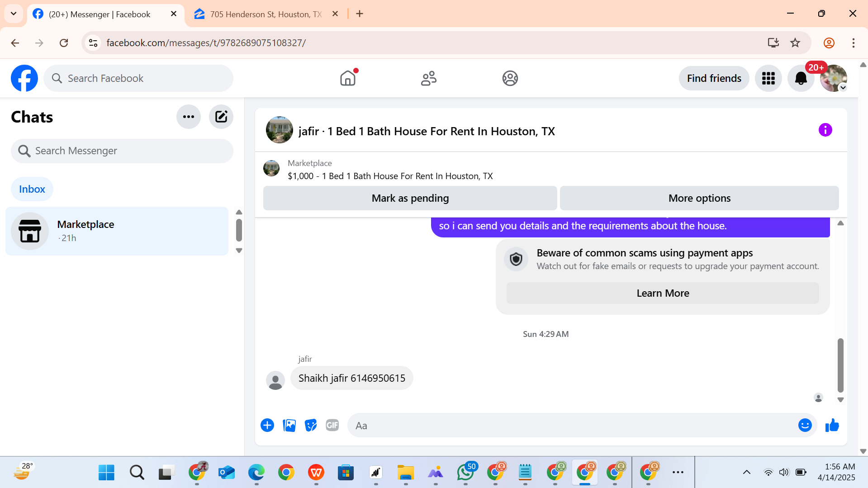This screenshot has width=868, height=488.
Task: Click Learn More about payment scams
Action: pyautogui.click(x=663, y=293)
